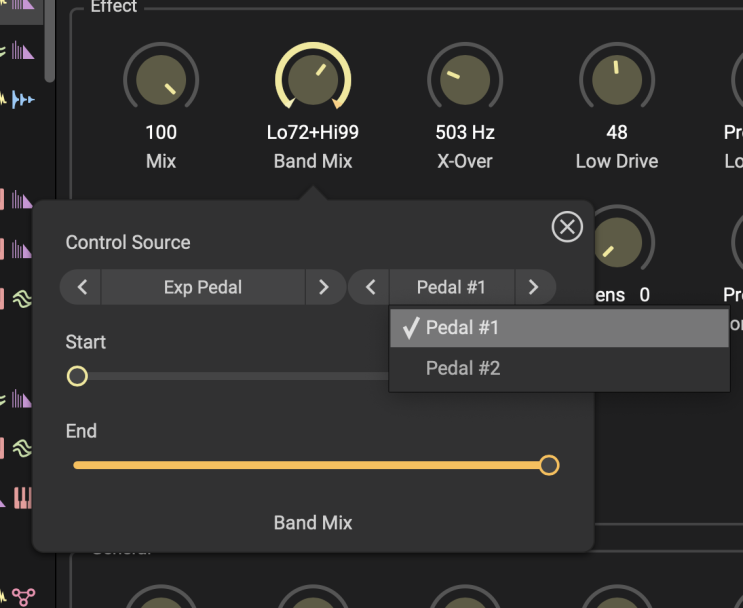Open the Exp Pedal source dropdown
743x608 pixels.
point(203,287)
